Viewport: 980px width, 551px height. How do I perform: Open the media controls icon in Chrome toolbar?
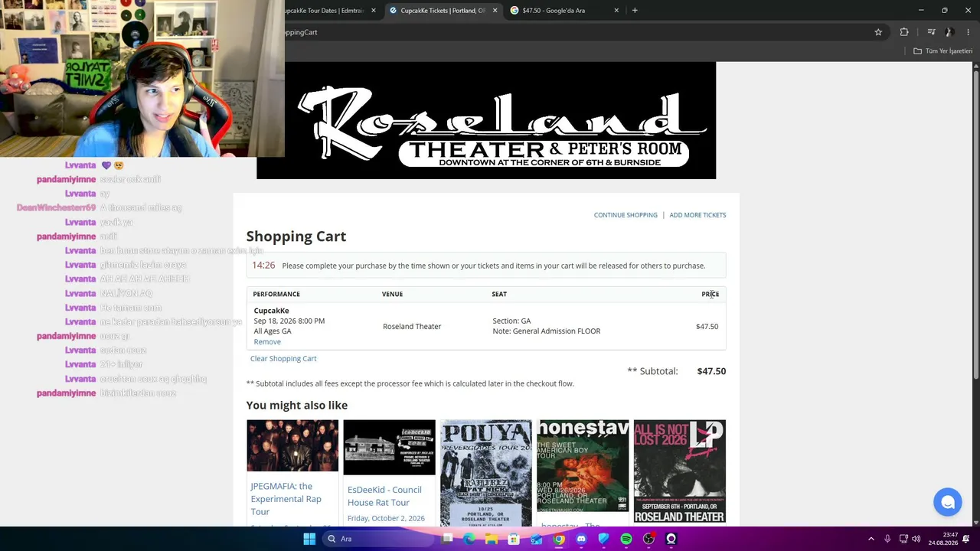point(931,32)
